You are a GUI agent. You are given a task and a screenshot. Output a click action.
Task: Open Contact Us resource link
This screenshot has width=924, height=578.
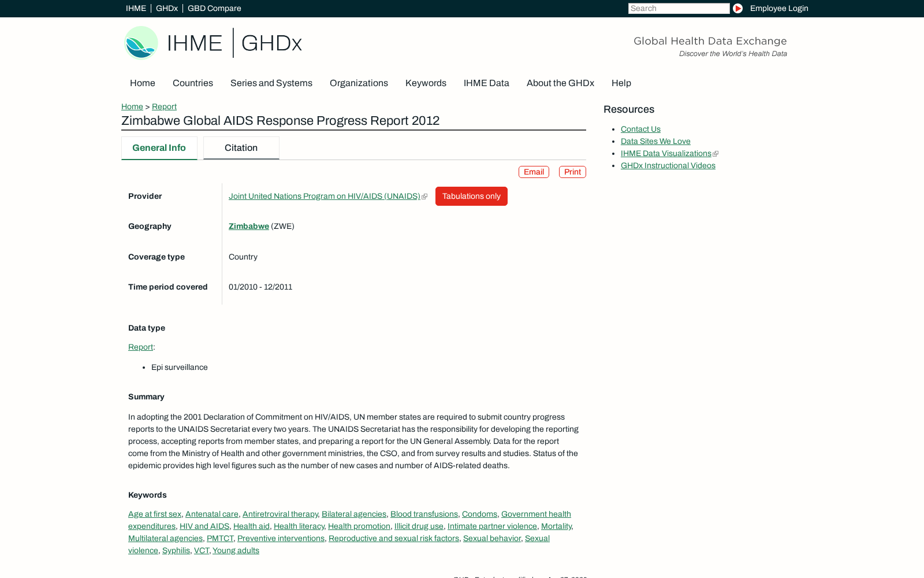pyautogui.click(x=640, y=129)
